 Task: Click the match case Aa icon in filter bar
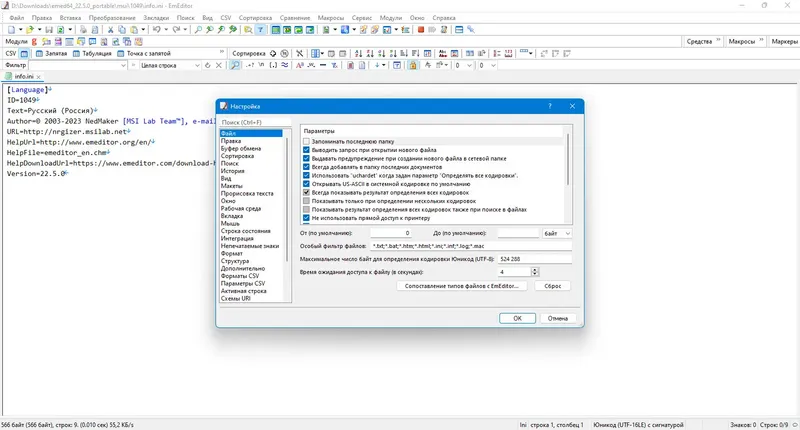(299, 65)
